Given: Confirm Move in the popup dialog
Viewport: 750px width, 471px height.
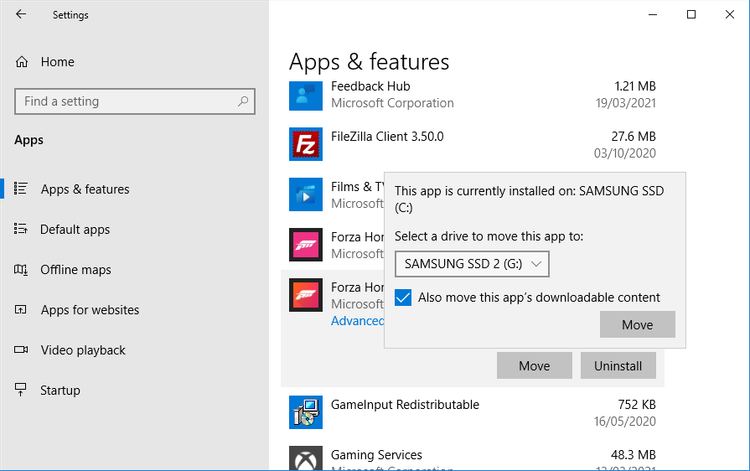Looking at the screenshot, I should tap(638, 325).
